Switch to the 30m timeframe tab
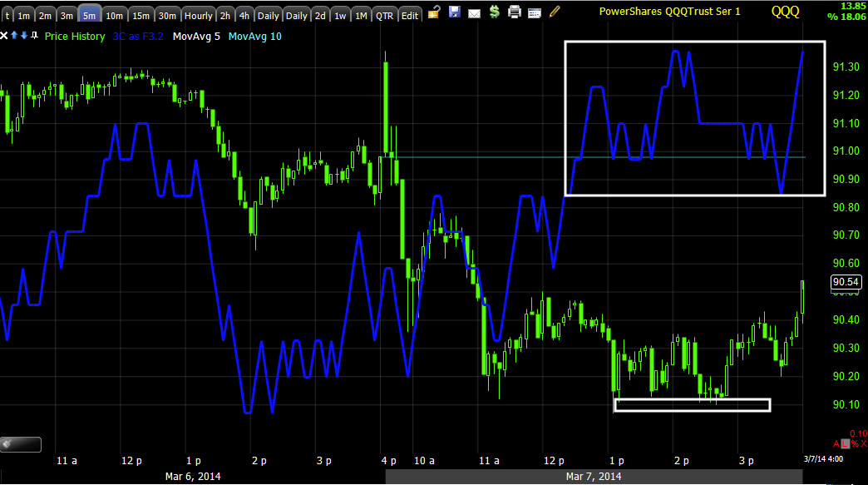868x485 pixels. coord(167,16)
